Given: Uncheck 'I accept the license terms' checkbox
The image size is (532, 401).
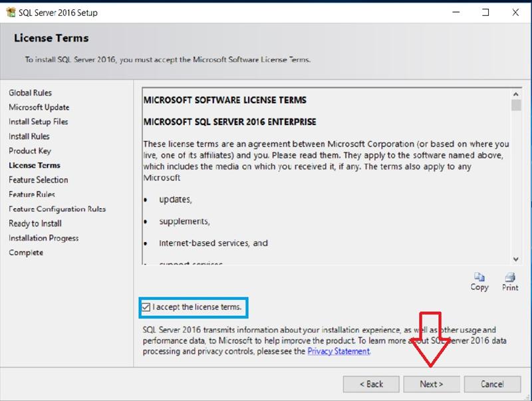Looking at the screenshot, I should pos(147,307).
